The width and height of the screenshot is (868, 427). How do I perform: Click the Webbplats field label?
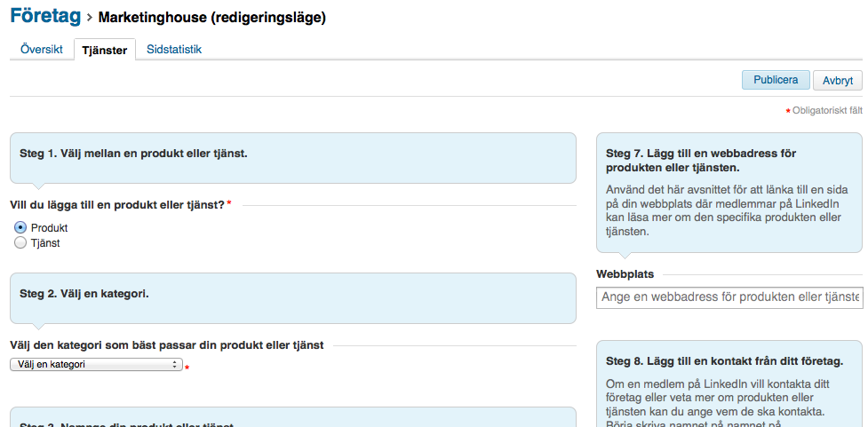(625, 273)
